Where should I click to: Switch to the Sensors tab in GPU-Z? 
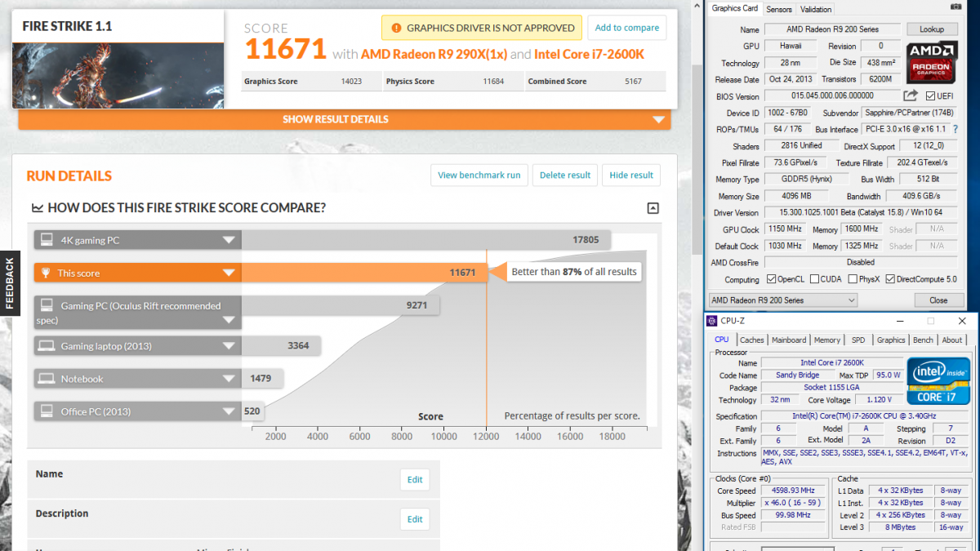(779, 9)
